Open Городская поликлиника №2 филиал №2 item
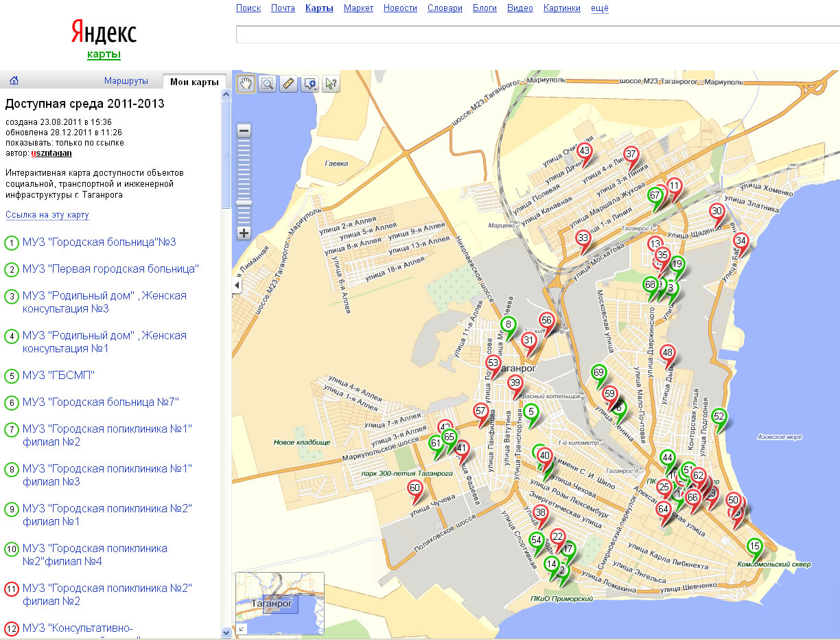 point(107,595)
